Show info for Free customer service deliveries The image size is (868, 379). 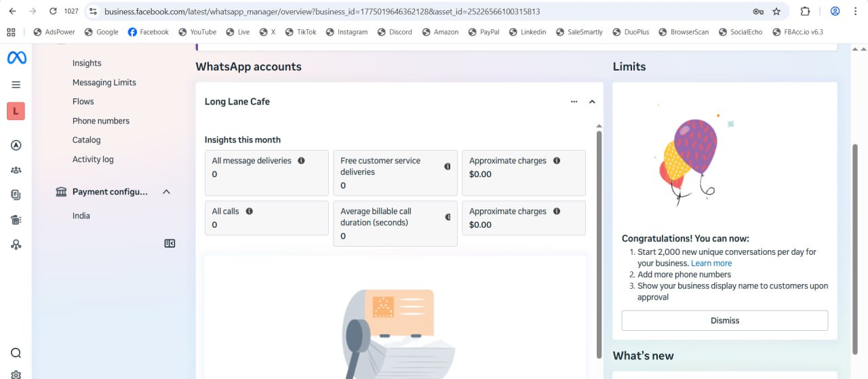(x=448, y=167)
